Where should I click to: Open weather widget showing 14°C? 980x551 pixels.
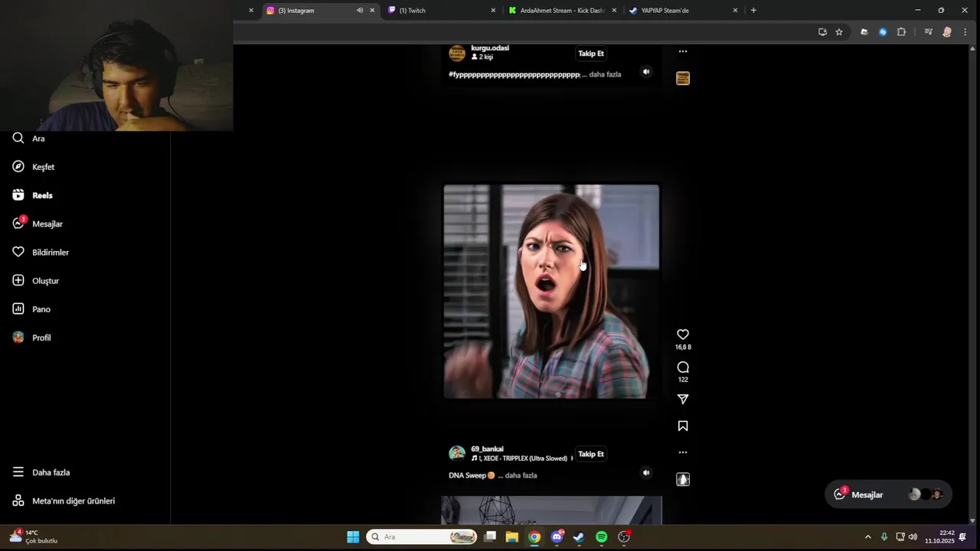(x=34, y=536)
